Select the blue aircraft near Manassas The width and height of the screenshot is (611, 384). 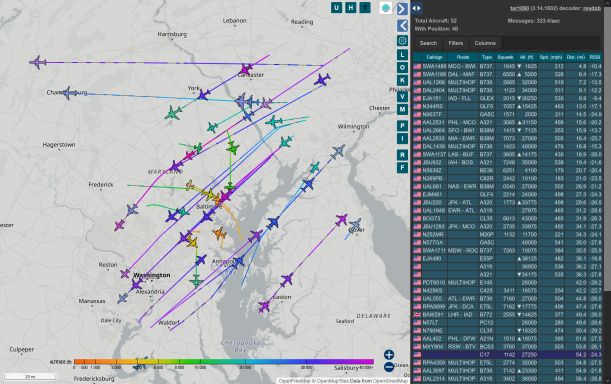click(122, 298)
